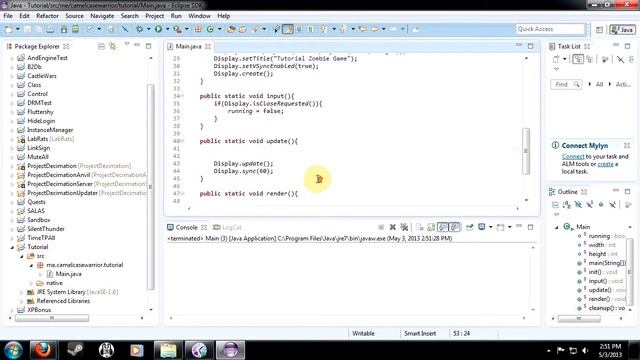Close the Connect Mylyn notice
Viewport: 640px width, 360px height.
627,145
